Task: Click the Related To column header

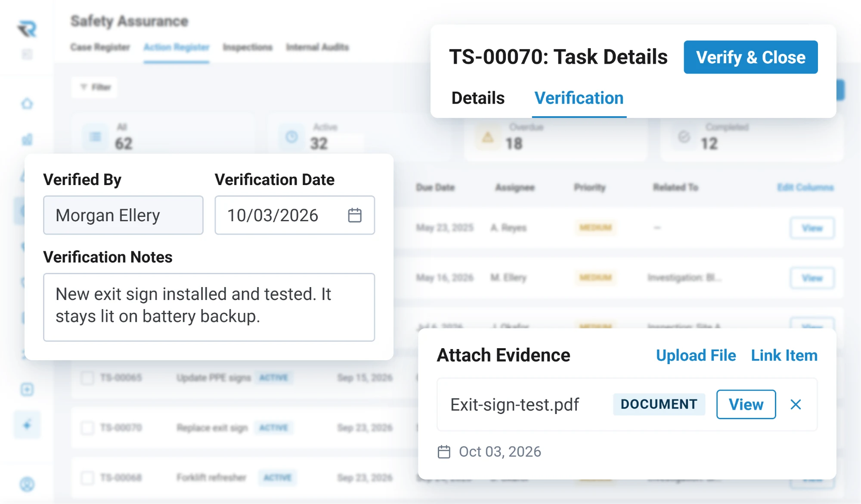Action: click(675, 187)
